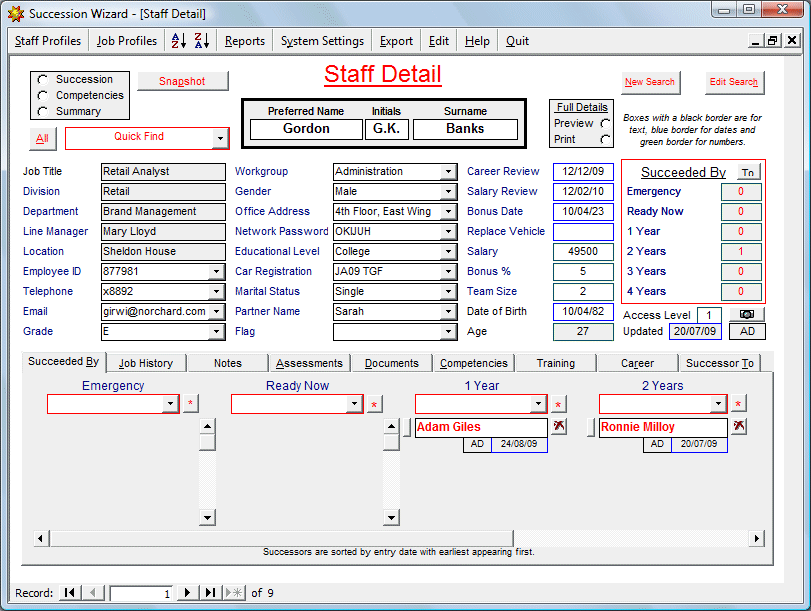The width and height of the screenshot is (811, 611).
Task: Click the record number input box
Action: 142,593
